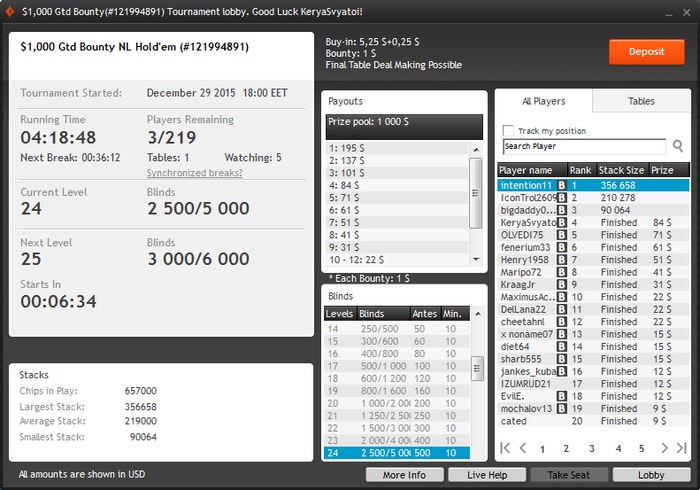This screenshot has width=700, height=490.
Task: Select blind level 14 row 250/500
Action: click(x=397, y=329)
